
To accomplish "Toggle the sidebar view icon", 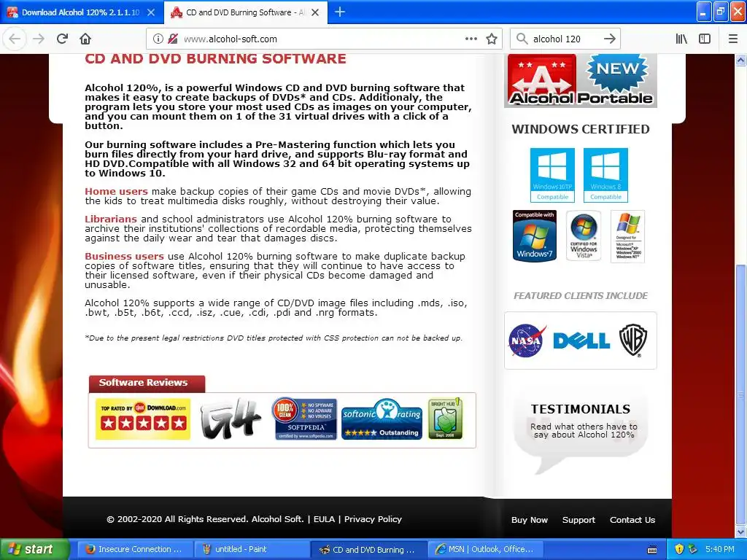I will [x=705, y=39].
